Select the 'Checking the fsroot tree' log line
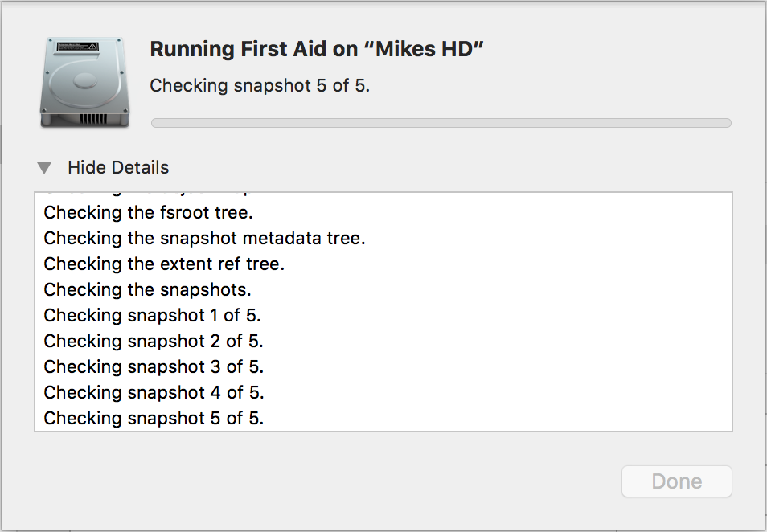 (148, 212)
